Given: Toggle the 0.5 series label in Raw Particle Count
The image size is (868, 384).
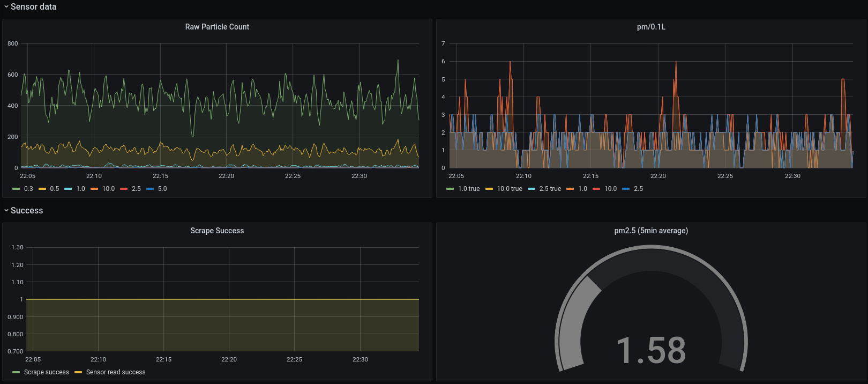Looking at the screenshot, I should click(x=55, y=189).
